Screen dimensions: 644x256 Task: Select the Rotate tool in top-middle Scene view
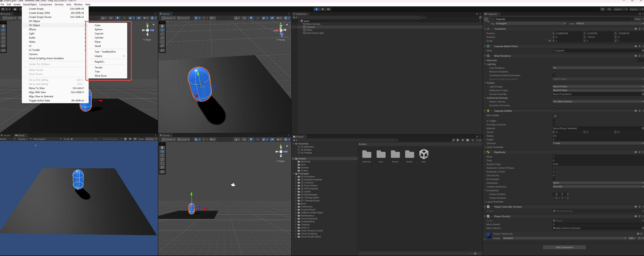(x=162, y=34)
